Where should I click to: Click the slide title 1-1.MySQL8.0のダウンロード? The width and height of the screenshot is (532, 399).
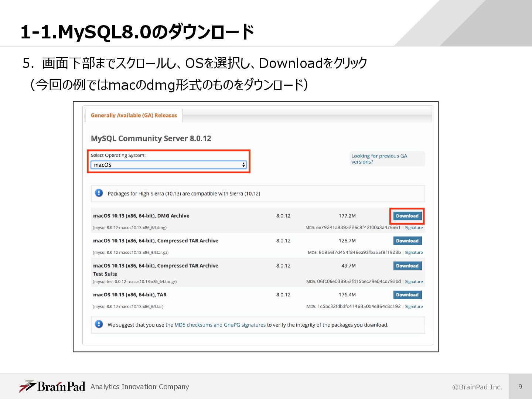(137, 32)
